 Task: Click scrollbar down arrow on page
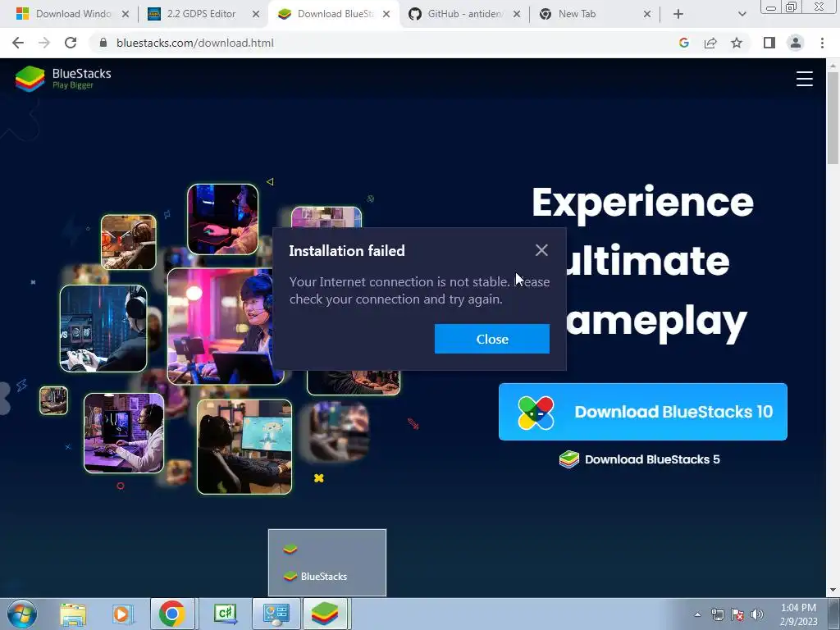tap(833, 591)
